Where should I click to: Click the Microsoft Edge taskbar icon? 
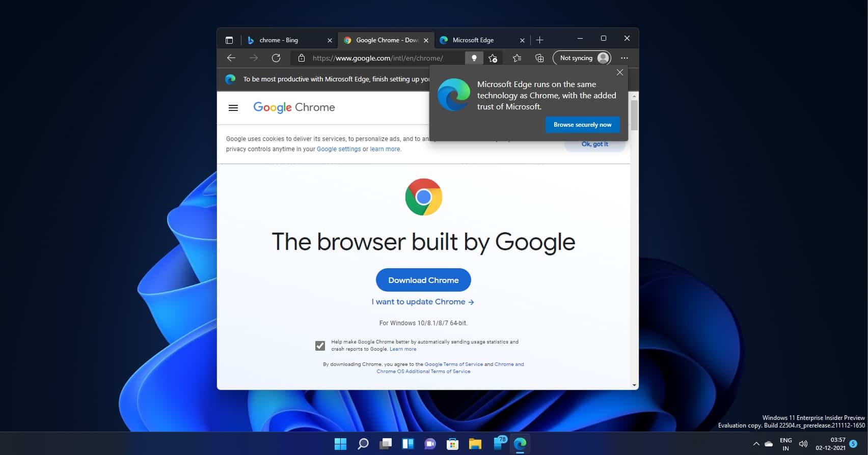point(520,444)
